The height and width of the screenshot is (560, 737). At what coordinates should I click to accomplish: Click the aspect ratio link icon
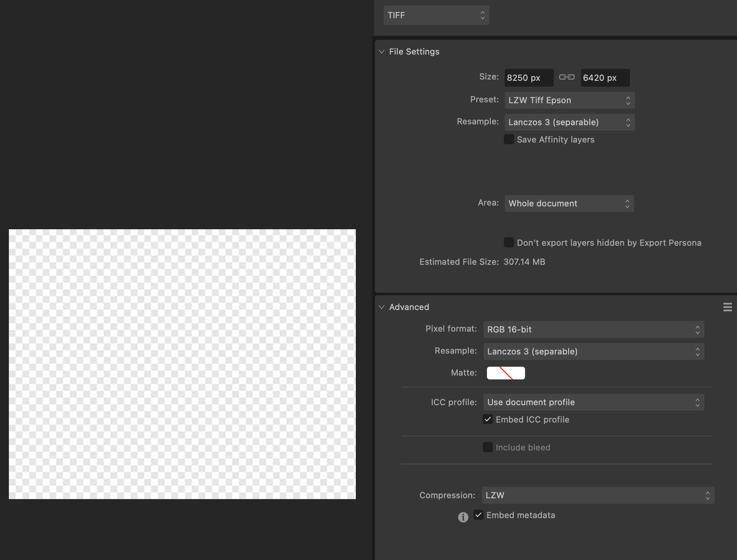tap(566, 77)
